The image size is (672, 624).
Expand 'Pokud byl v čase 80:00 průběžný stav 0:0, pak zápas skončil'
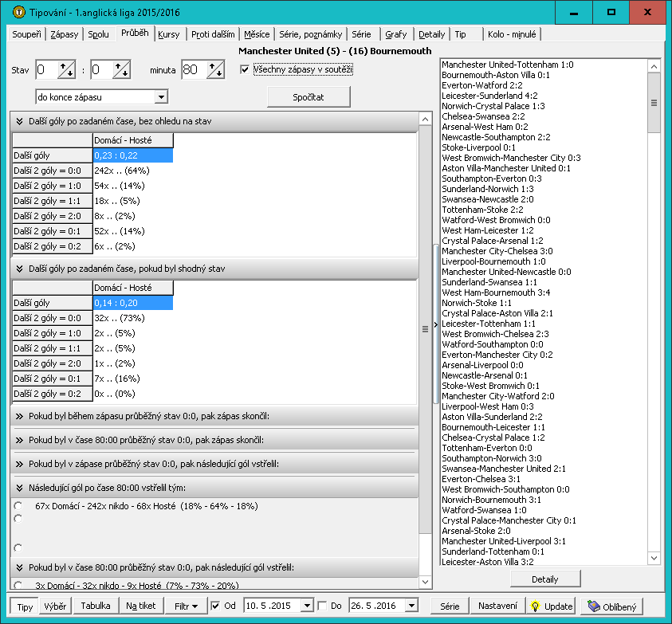click(x=19, y=440)
